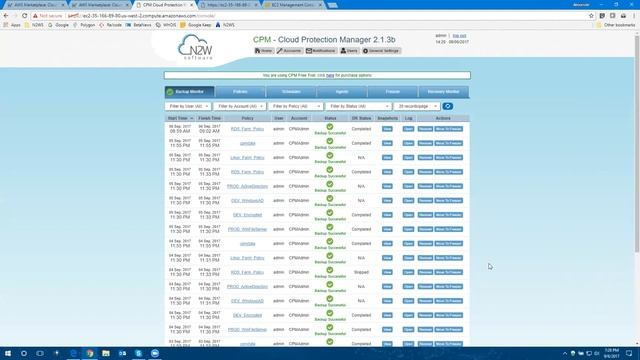
Task: Open the Windows Start menu
Action: click(x=7, y=353)
